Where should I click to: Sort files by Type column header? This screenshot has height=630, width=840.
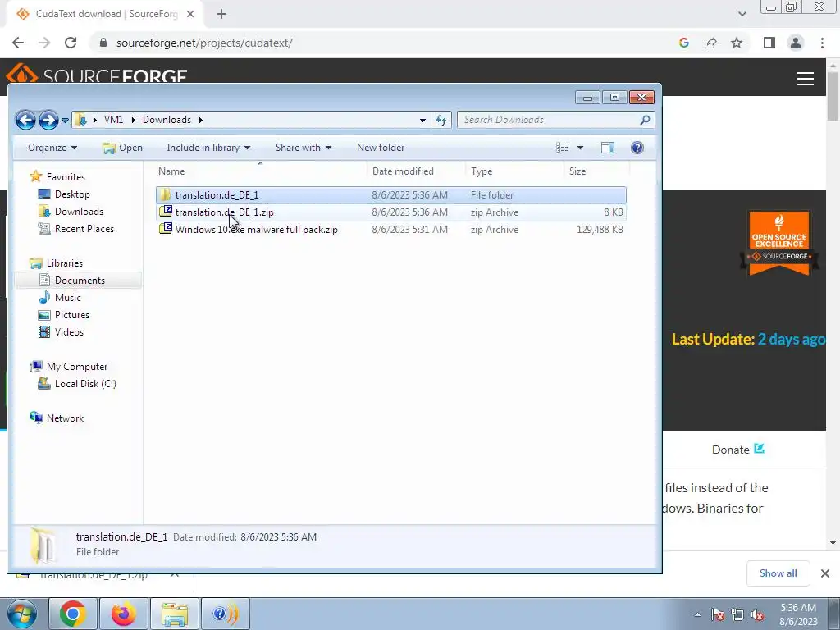[x=515, y=171]
